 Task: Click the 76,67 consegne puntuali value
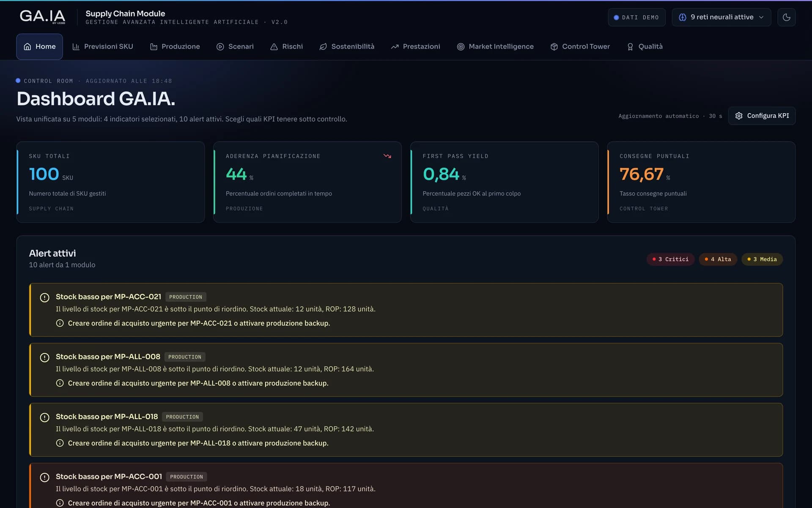point(641,174)
